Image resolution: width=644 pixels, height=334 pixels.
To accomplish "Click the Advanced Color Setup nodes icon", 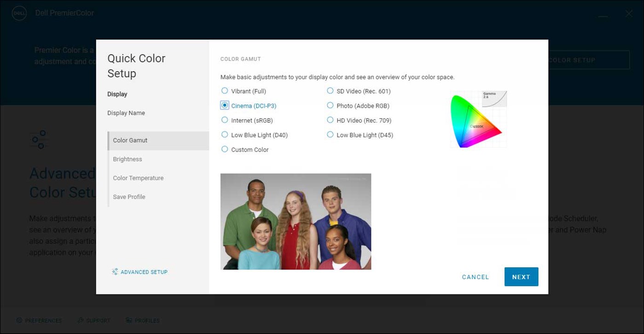I will (39, 140).
